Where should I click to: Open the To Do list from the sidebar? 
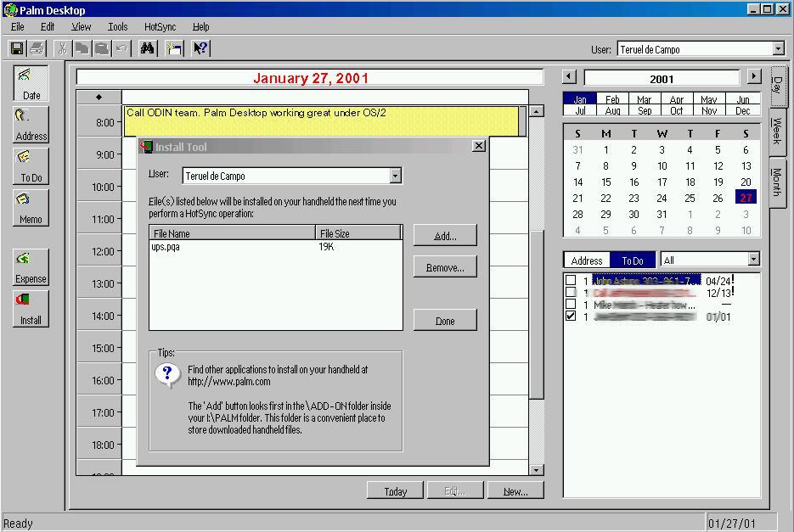coord(31,166)
